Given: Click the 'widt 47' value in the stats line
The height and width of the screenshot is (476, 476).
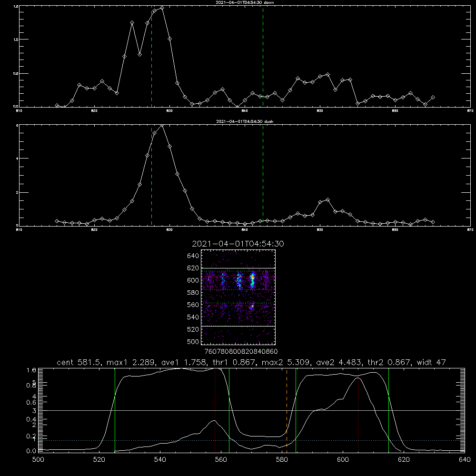Looking at the screenshot, I should pyautogui.click(x=431, y=362).
